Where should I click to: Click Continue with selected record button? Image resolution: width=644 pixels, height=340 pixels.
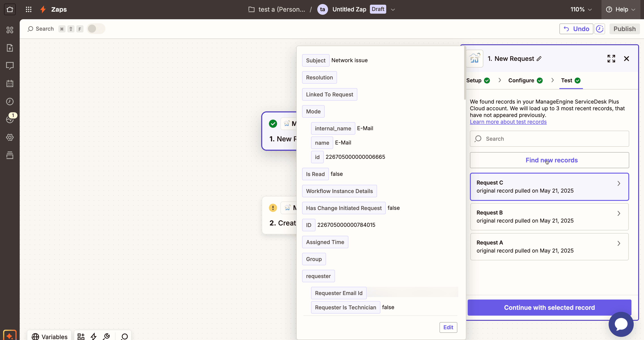click(549, 308)
